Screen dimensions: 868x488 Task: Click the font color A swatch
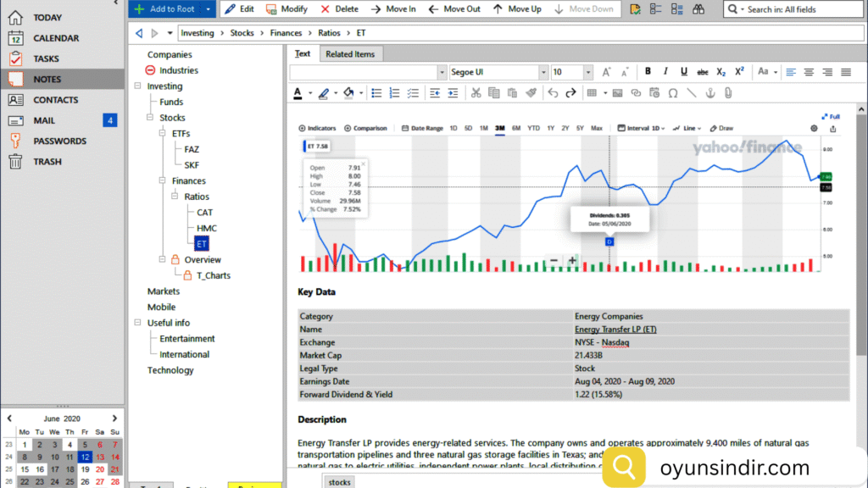click(x=298, y=93)
